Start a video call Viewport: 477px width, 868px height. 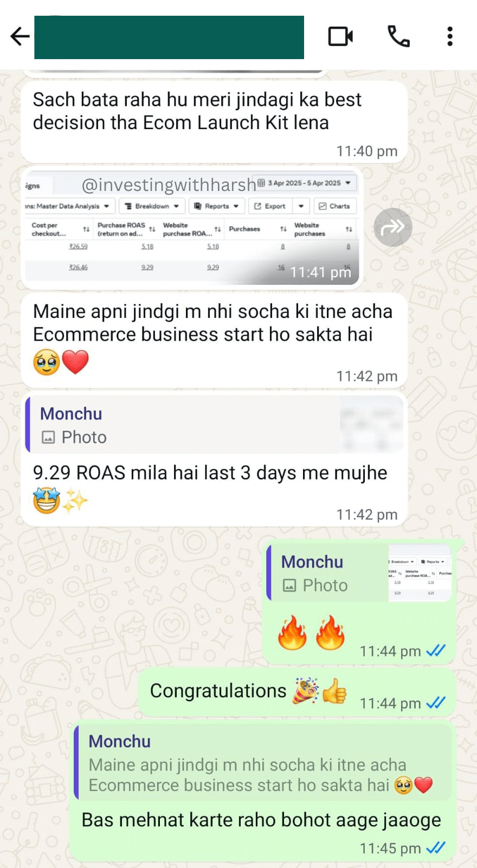tap(341, 36)
